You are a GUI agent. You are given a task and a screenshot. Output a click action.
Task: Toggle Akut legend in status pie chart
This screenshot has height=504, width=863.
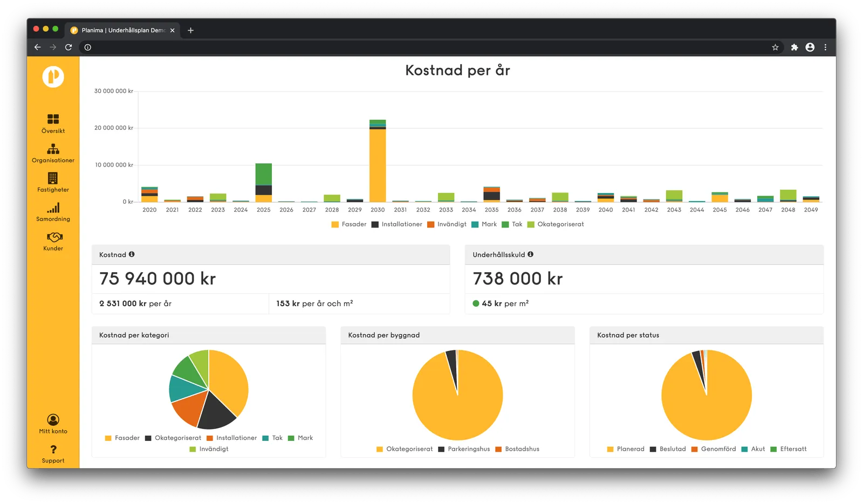pos(753,449)
